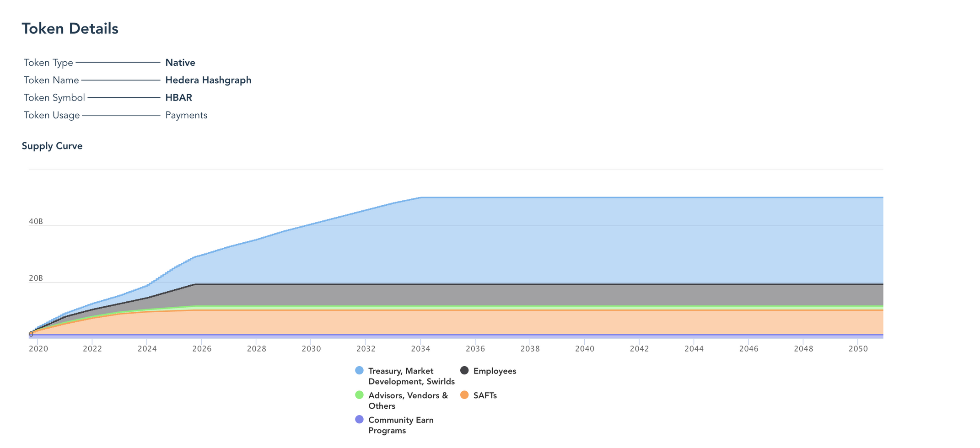Click the orange SAFTs legend color dot
Screen dimensions: 980x448
click(x=464, y=395)
